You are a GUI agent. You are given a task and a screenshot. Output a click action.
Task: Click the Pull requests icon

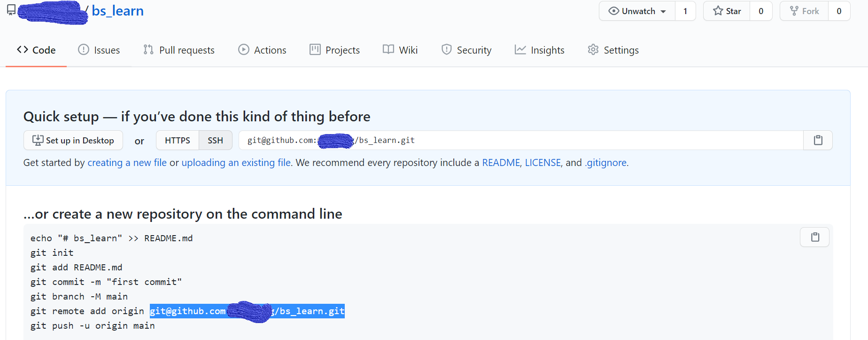[x=148, y=49]
